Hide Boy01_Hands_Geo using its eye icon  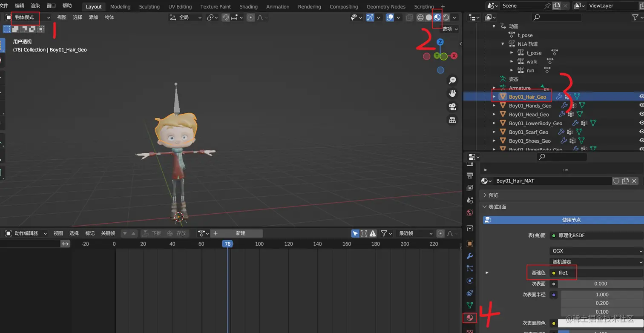pyautogui.click(x=641, y=106)
